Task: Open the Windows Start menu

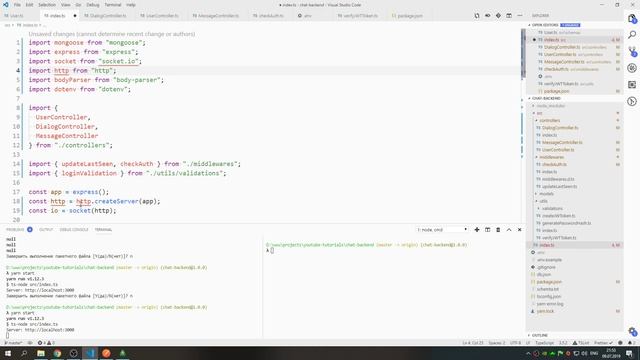Action: (x=7, y=353)
